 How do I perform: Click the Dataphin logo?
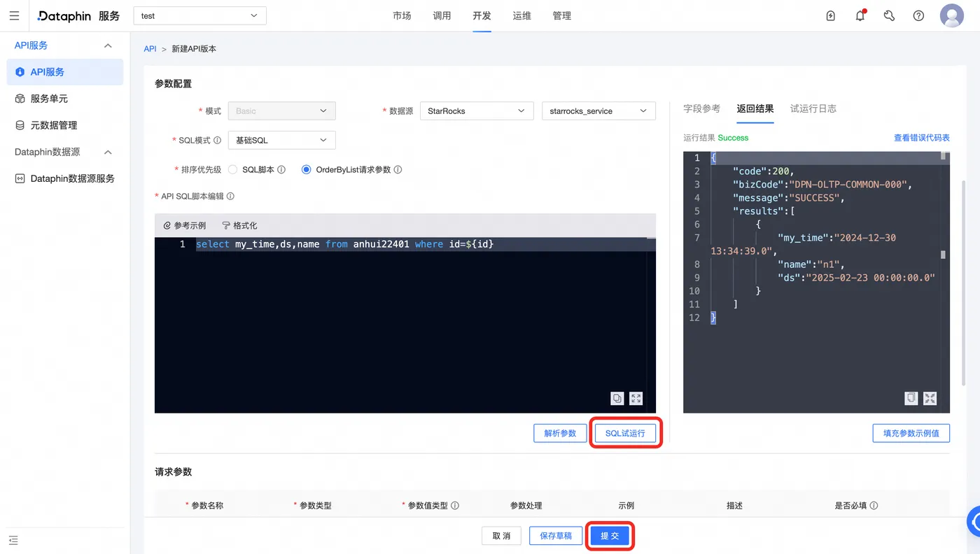64,15
